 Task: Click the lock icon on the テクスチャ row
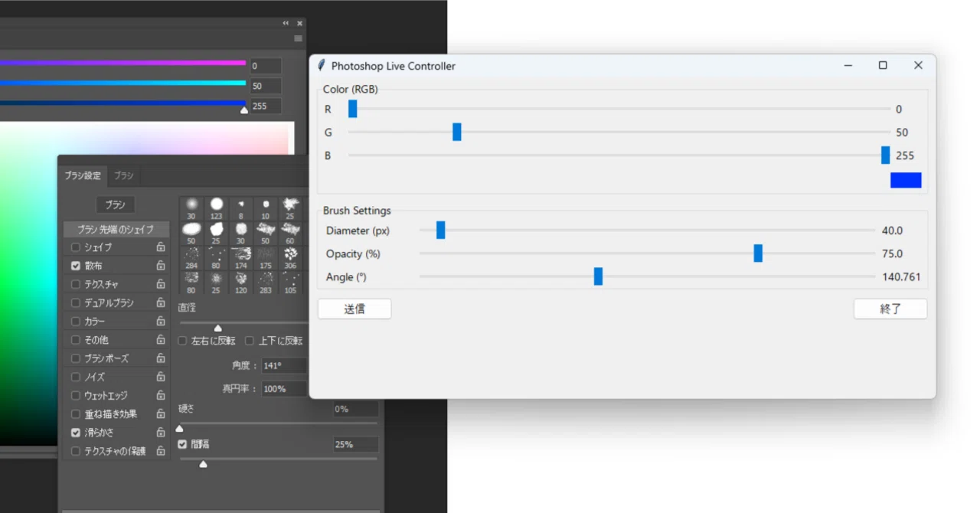tap(161, 284)
